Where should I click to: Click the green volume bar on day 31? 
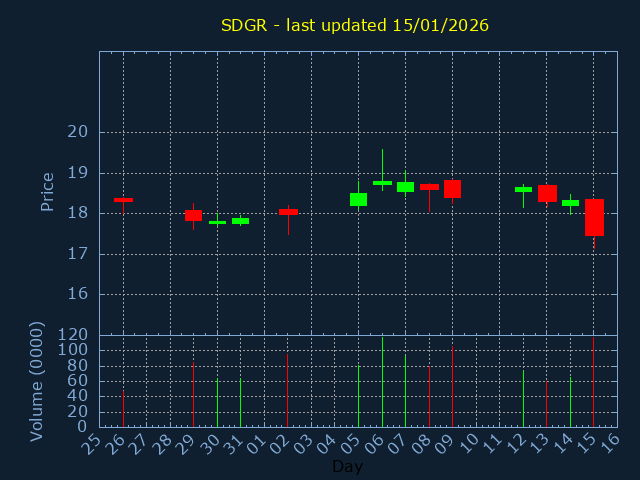[240, 402]
